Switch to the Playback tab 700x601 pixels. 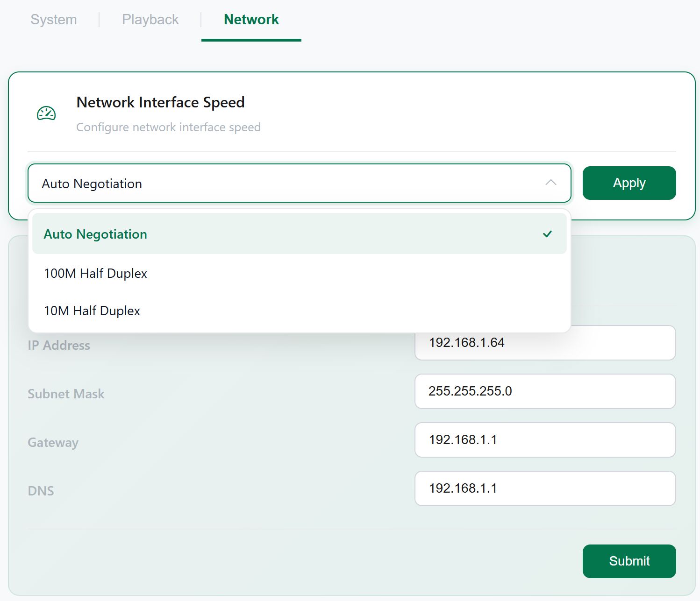click(150, 20)
